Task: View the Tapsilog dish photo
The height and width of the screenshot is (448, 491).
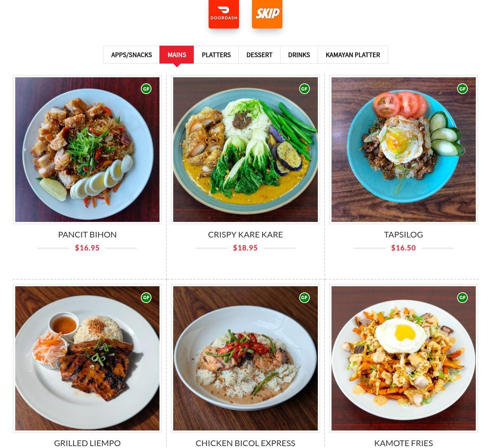Action: (x=403, y=150)
